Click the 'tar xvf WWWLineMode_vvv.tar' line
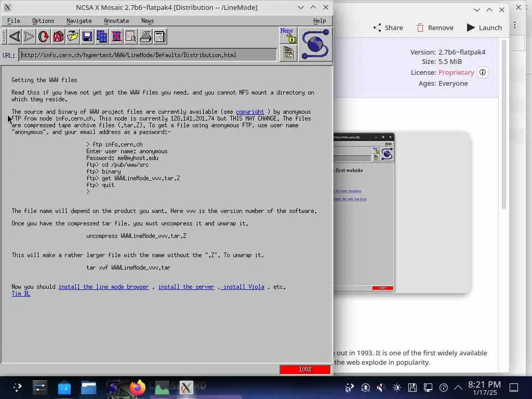The height and width of the screenshot is (399, 532). 128,268
